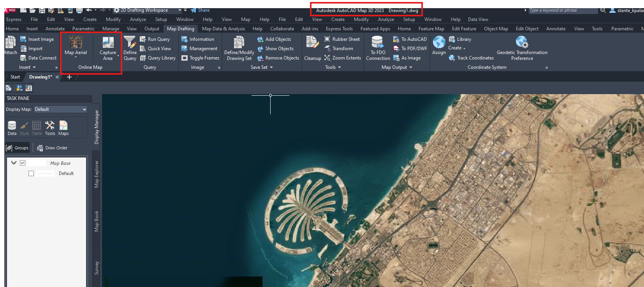Toggle Map Base layer checkbox
The image size is (644, 287).
(x=23, y=163)
